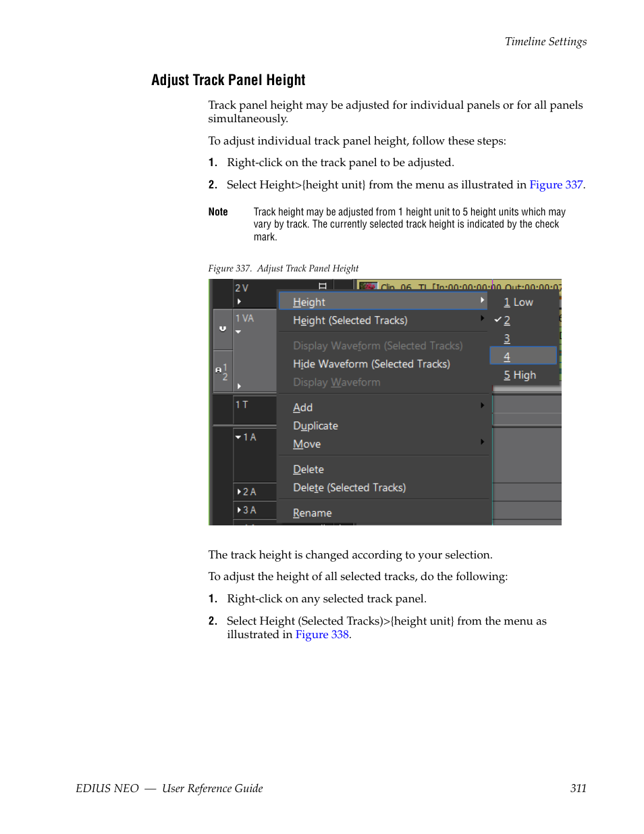Select the 1 VA track label
The image size is (644, 834).
click(x=244, y=318)
